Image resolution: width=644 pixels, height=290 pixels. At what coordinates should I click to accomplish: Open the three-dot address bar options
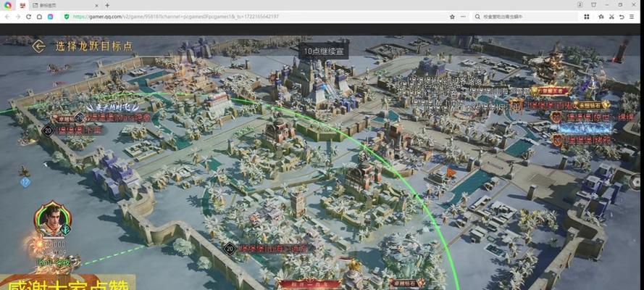463,16
